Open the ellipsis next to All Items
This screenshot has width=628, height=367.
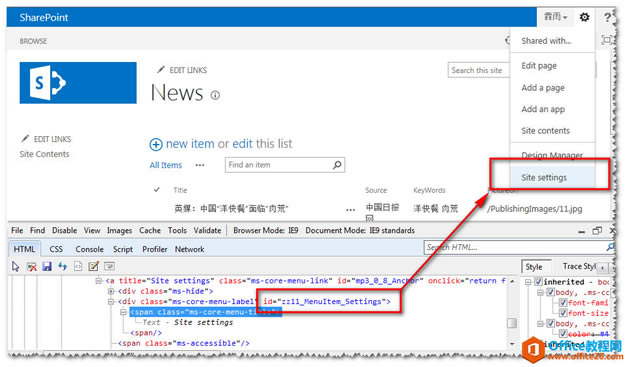point(200,165)
